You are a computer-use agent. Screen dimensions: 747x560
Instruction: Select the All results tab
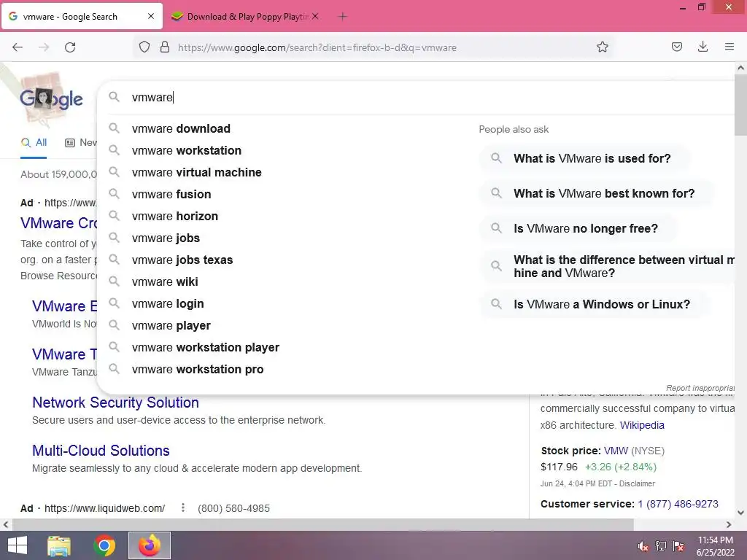[34, 142]
